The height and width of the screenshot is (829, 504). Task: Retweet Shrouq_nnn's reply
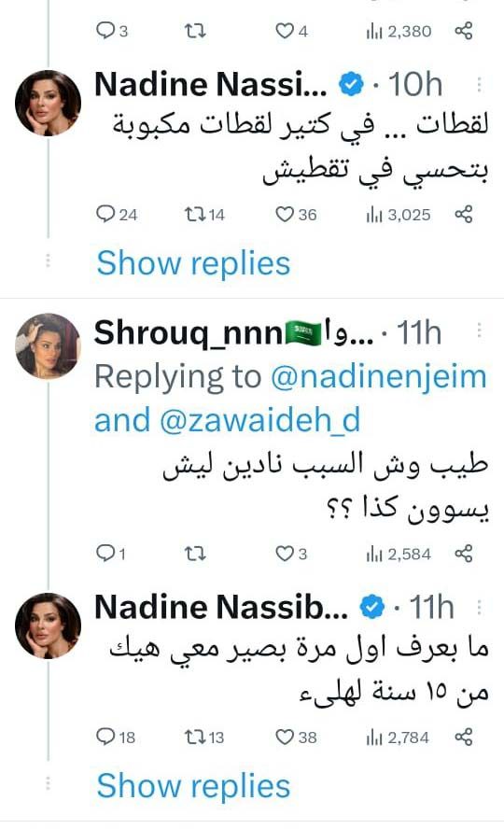195,554
